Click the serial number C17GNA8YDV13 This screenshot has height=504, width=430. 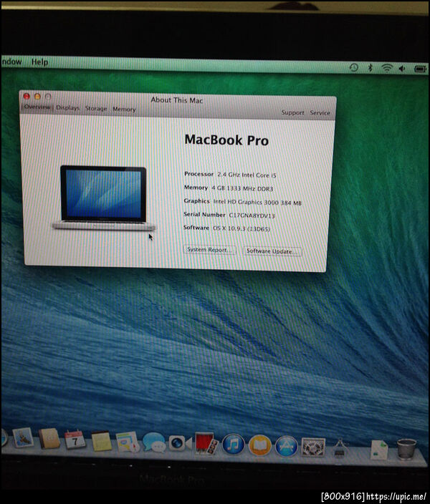252,215
